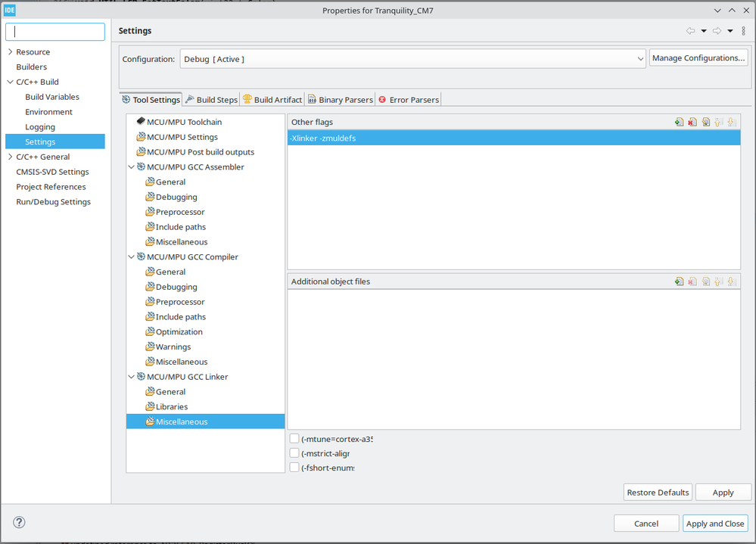Switch to the Error Parsers tab
756x544 pixels.
click(409, 100)
